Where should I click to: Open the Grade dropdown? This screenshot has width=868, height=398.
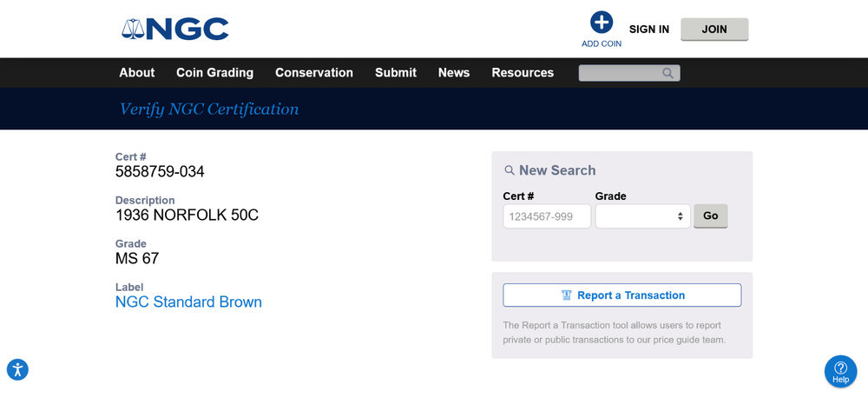tap(642, 216)
